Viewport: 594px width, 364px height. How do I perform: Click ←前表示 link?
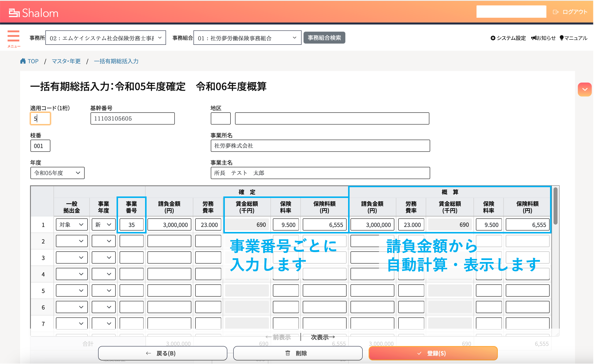point(278,337)
